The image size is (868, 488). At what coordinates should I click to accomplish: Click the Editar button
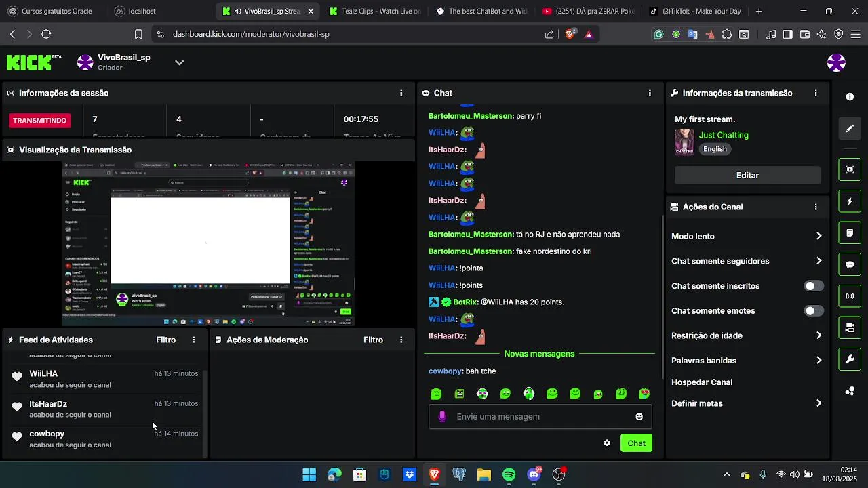pyautogui.click(x=747, y=175)
